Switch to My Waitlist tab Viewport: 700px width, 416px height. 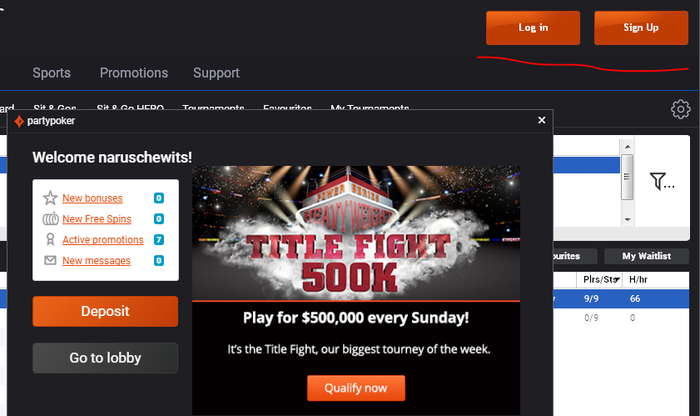pyautogui.click(x=646, y=256)
